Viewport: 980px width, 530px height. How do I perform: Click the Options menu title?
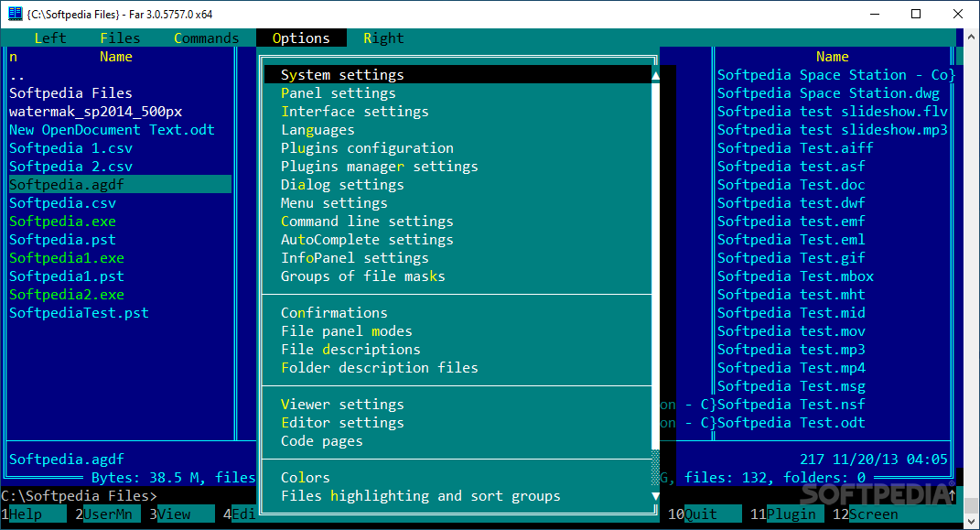[301, 38]
